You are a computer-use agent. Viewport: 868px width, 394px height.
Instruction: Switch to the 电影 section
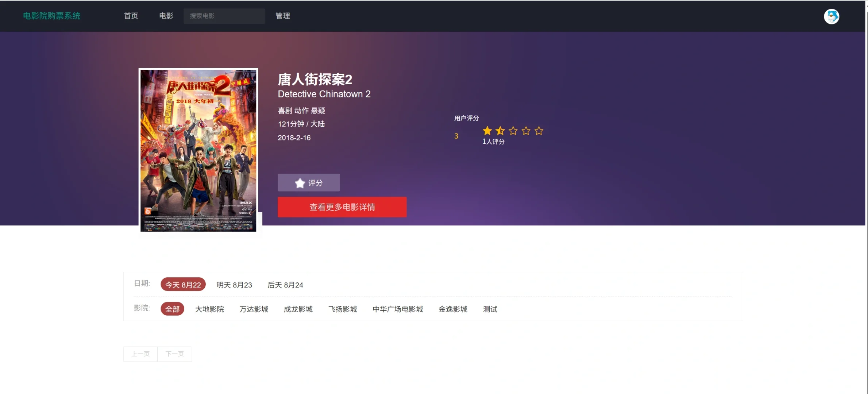(165, 16)
